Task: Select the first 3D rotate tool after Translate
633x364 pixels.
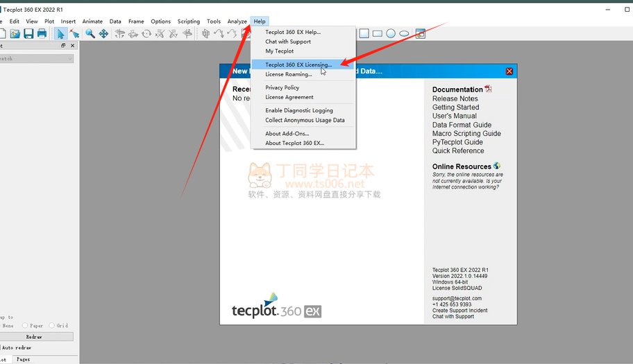Action: [x=119, y=33]
